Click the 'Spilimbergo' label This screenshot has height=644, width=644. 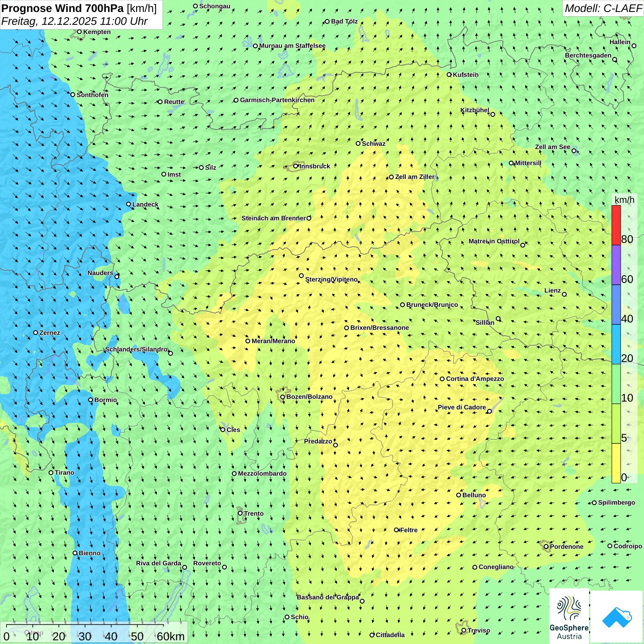(616, 502)
